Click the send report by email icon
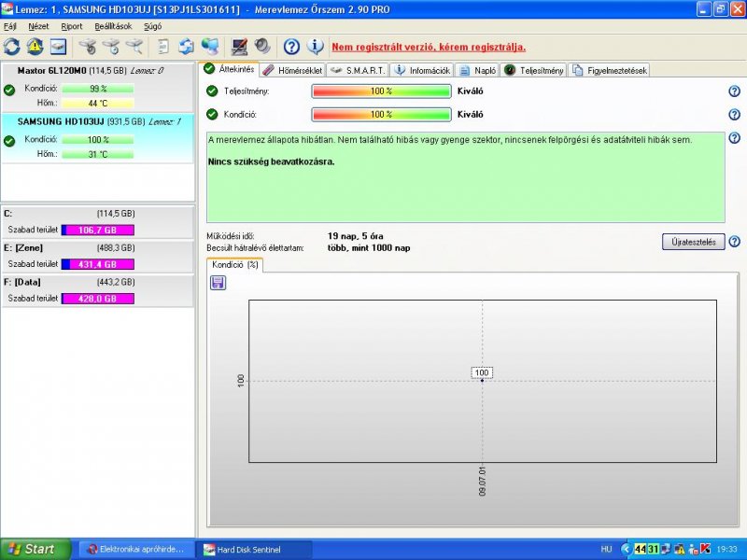747x560 pixels. [x=186, y=47]
